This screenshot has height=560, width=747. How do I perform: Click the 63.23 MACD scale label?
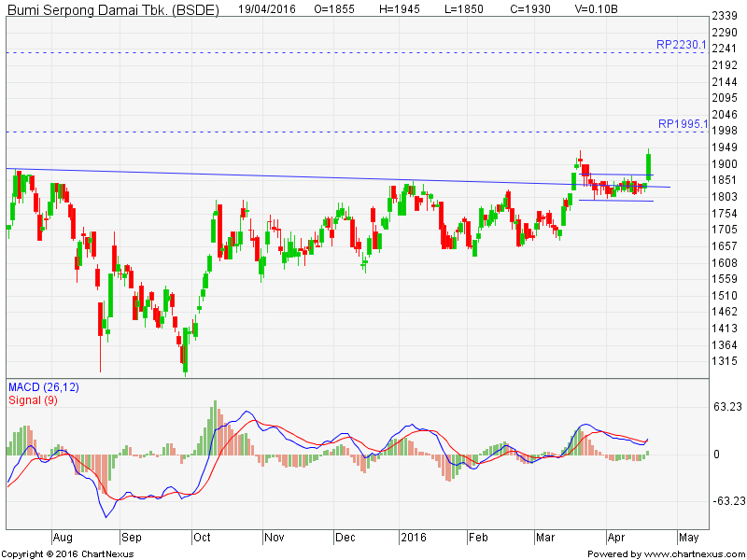coord(727,406)
